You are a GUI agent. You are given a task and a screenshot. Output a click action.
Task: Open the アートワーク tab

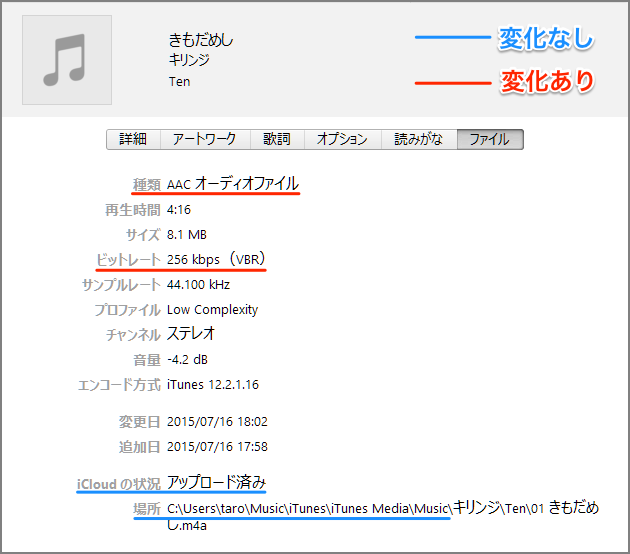tap(205, 139)
